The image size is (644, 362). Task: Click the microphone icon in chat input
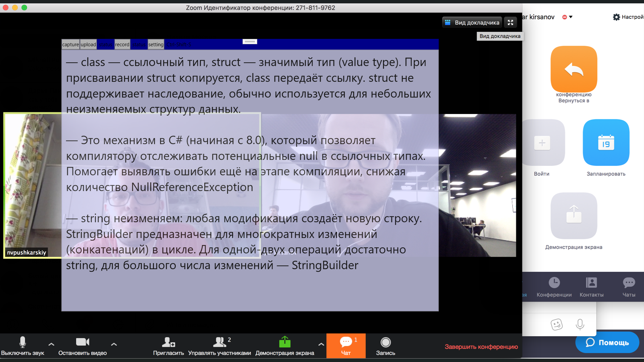(580, 324)
